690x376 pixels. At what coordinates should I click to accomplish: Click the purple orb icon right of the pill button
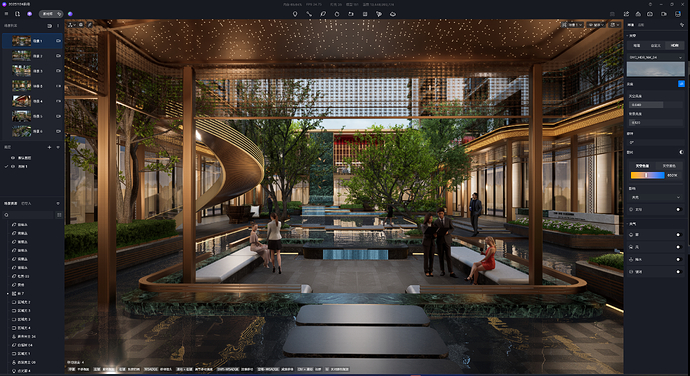click(x=70, y=14)
